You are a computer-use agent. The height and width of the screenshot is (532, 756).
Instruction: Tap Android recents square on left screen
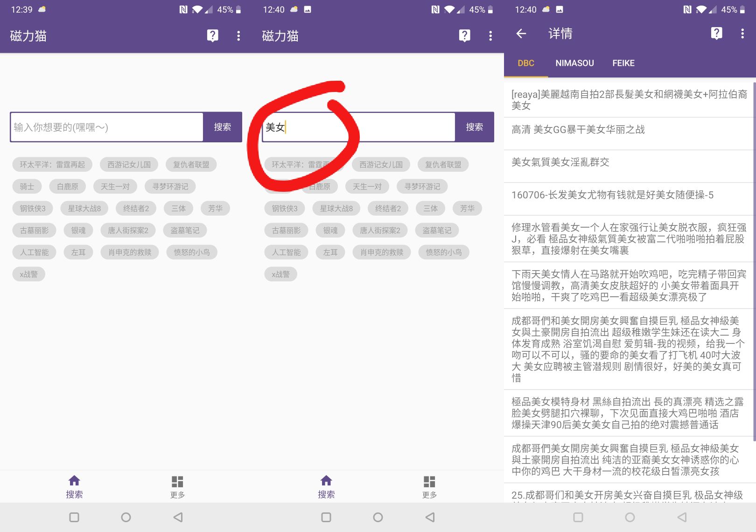coord(74,517)
